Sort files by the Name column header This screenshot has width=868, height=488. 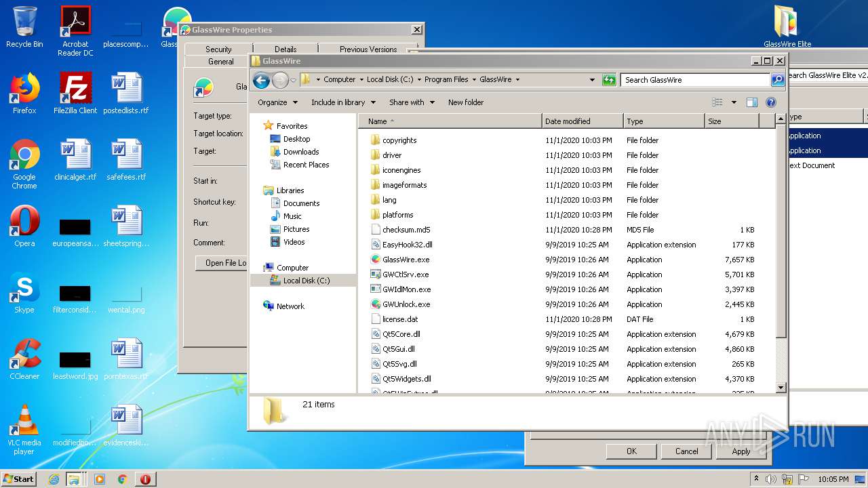point(451,121)
